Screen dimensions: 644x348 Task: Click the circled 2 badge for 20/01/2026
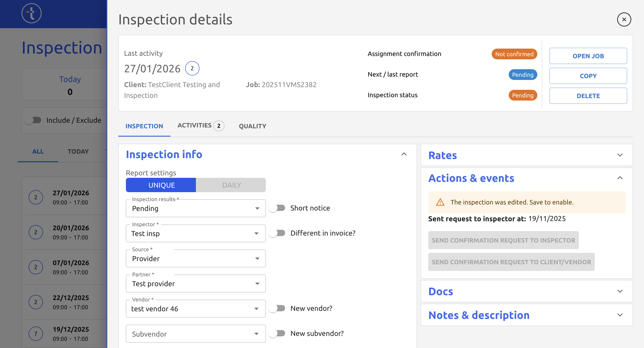pos(36,232)
